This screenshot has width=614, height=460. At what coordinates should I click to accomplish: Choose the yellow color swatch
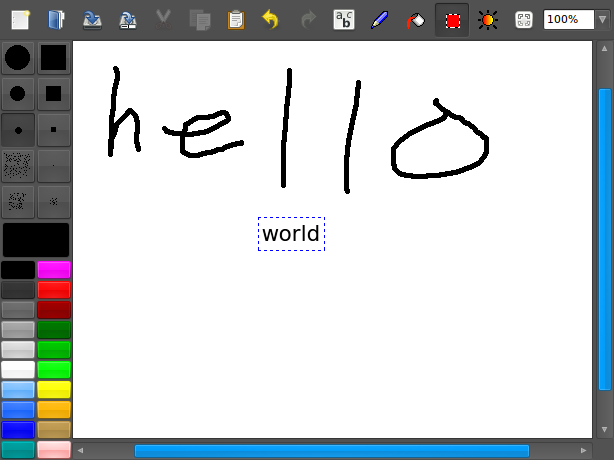[x=54, y=389]
